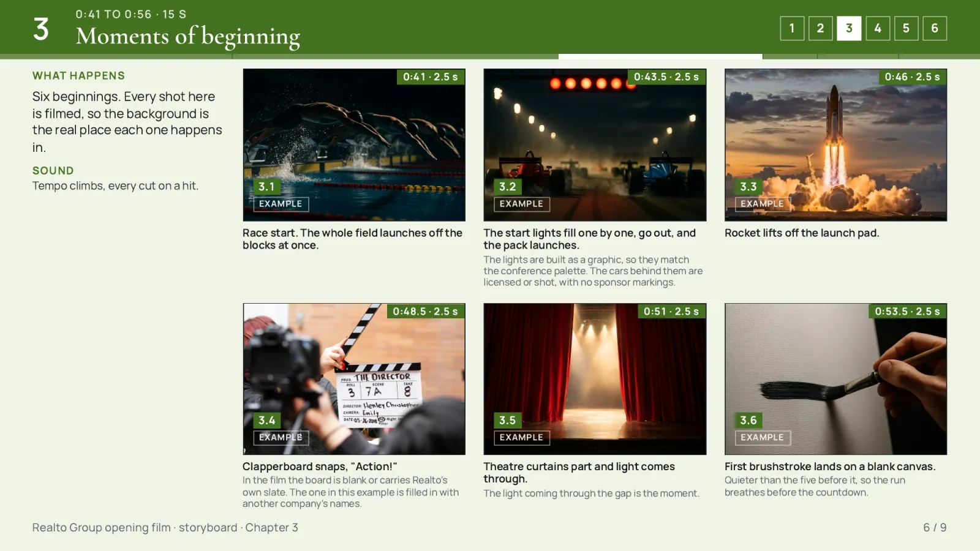Select the 3.3 shot number label
The image size is (980, 551).
click(748, 187)
